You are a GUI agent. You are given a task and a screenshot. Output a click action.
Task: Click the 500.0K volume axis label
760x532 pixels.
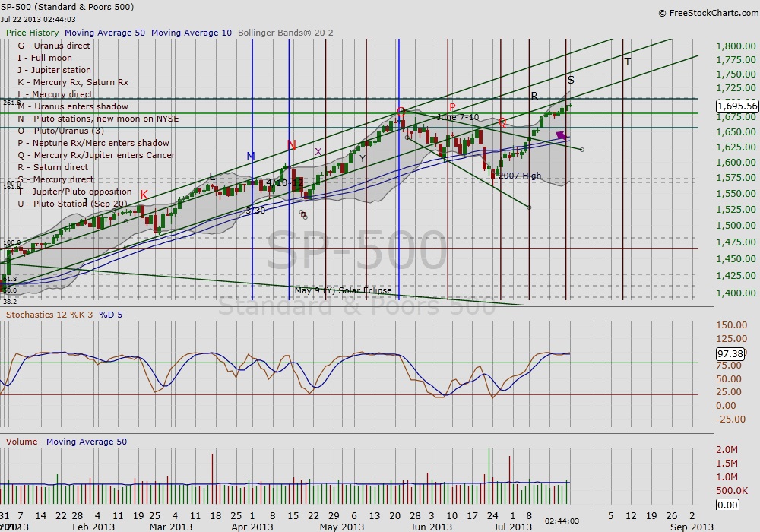(x=732, y=491)
